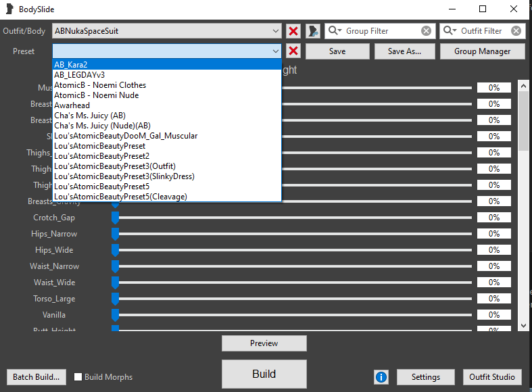Click the Hips_Narrow slider handle

coord(116,234)
